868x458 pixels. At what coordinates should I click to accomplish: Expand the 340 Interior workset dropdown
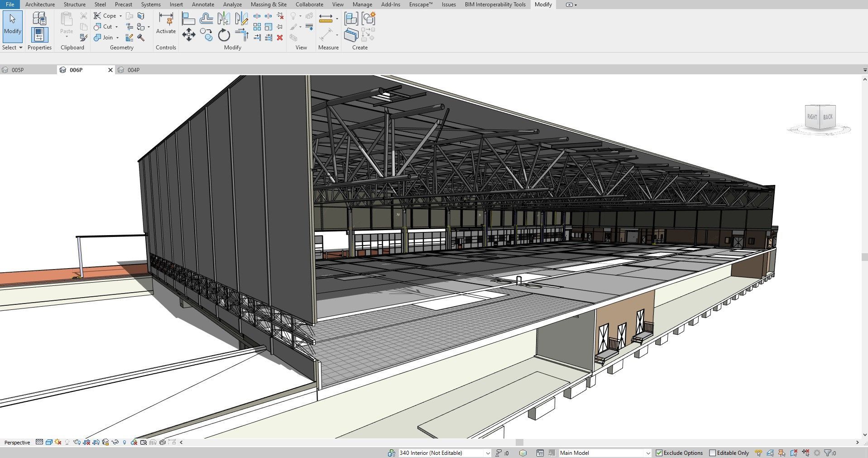click(x=488, y=453)
